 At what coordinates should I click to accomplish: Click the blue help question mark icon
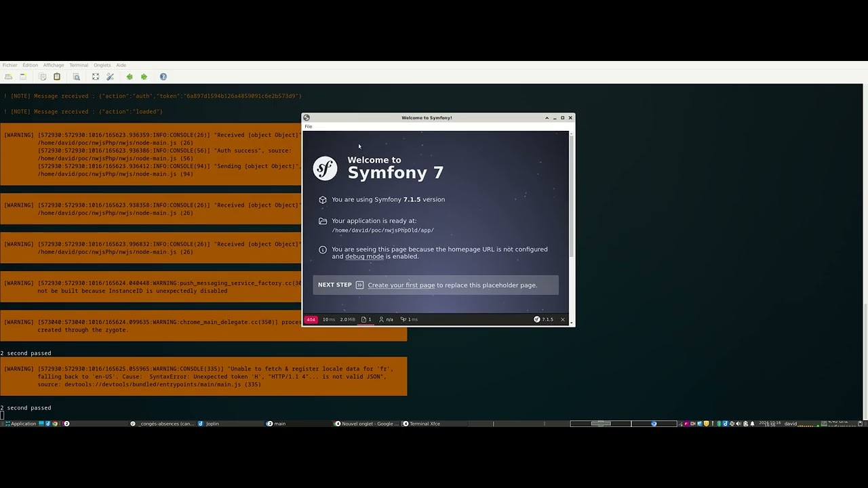coord(163,77)
